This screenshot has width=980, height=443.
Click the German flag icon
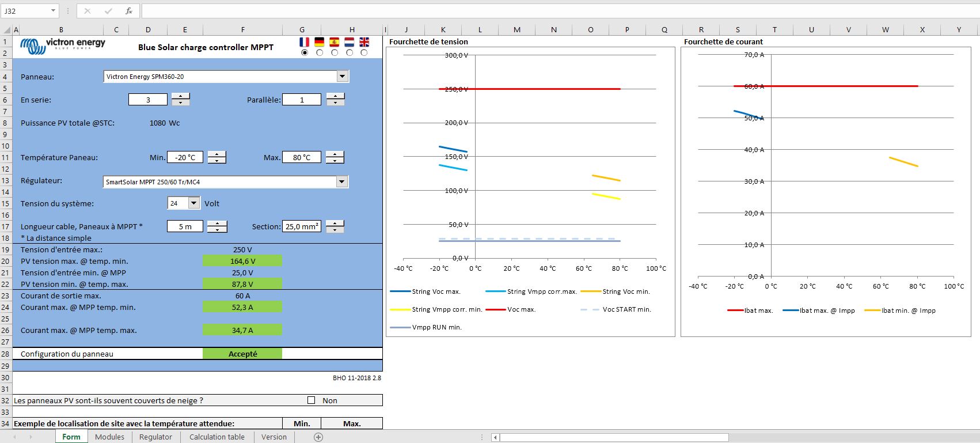click(320, 42)
